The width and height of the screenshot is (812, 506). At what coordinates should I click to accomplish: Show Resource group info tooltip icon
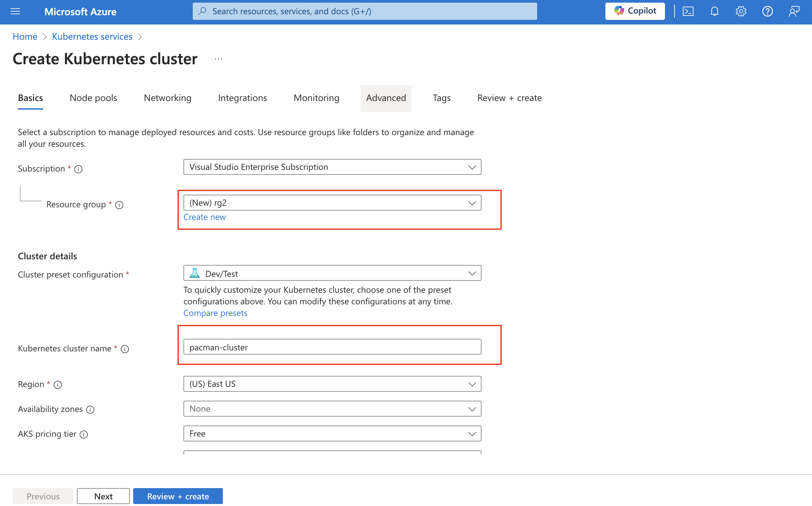click(x=120, y=205)
